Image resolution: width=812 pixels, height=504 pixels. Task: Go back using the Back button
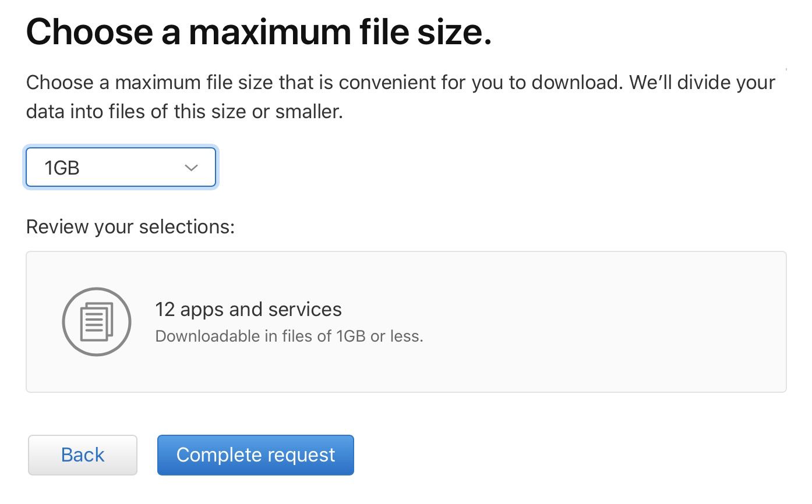pyautogui.click(x=82, y=455)
